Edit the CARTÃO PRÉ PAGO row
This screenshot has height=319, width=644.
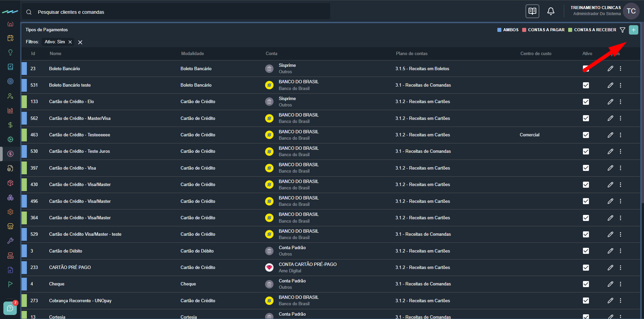(x=610, y=268)
